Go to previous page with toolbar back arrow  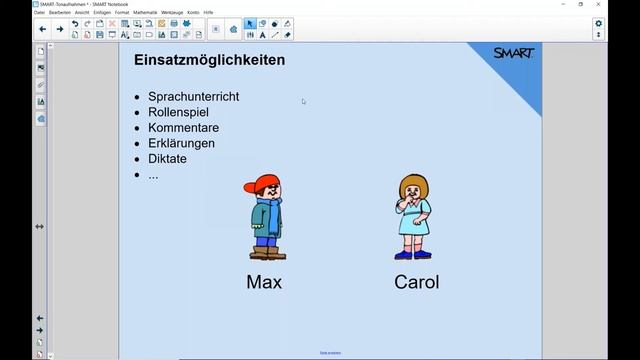point(42,29)
